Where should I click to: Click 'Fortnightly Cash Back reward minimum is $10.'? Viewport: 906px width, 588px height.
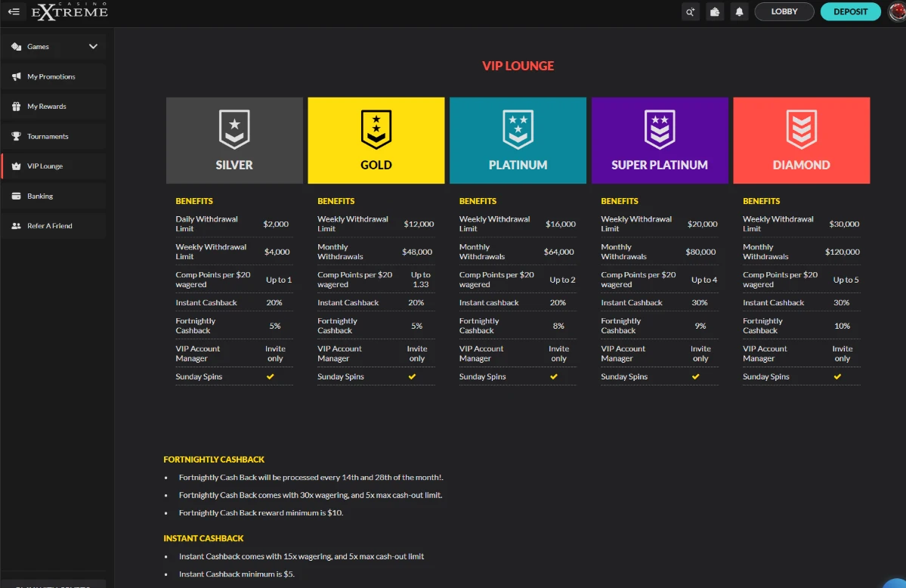click(x=261, y=513)
